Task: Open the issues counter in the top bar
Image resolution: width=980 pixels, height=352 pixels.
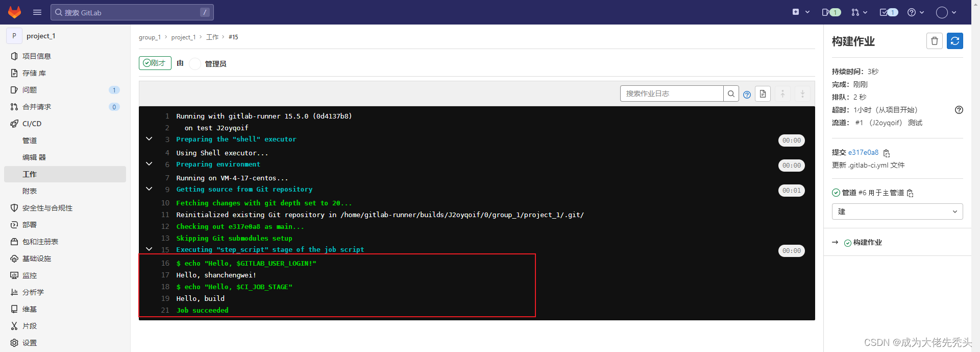Action: tap(831, 12)
